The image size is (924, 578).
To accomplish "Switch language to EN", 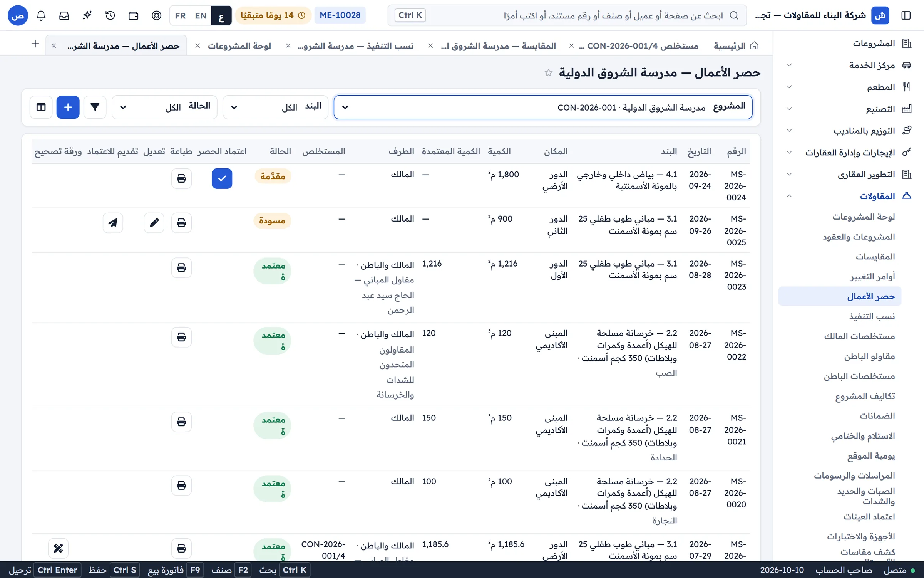I will [201, 15].
